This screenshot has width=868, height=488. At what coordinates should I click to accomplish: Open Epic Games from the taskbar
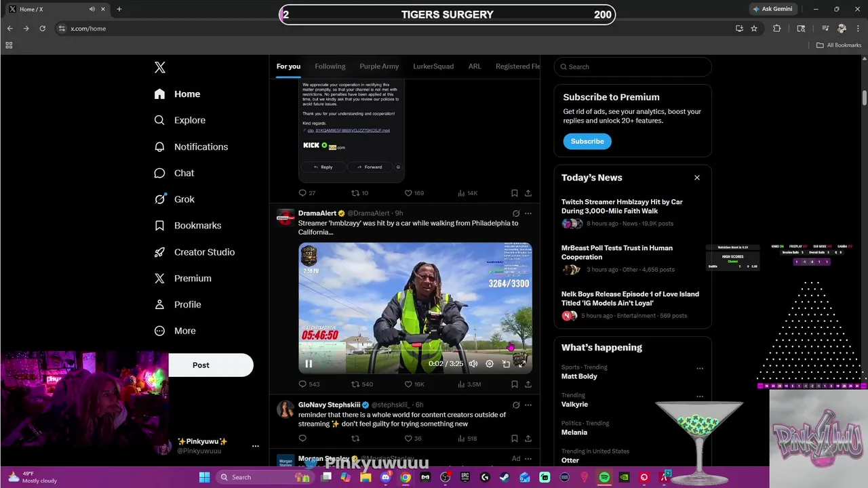tap(465, 477)
